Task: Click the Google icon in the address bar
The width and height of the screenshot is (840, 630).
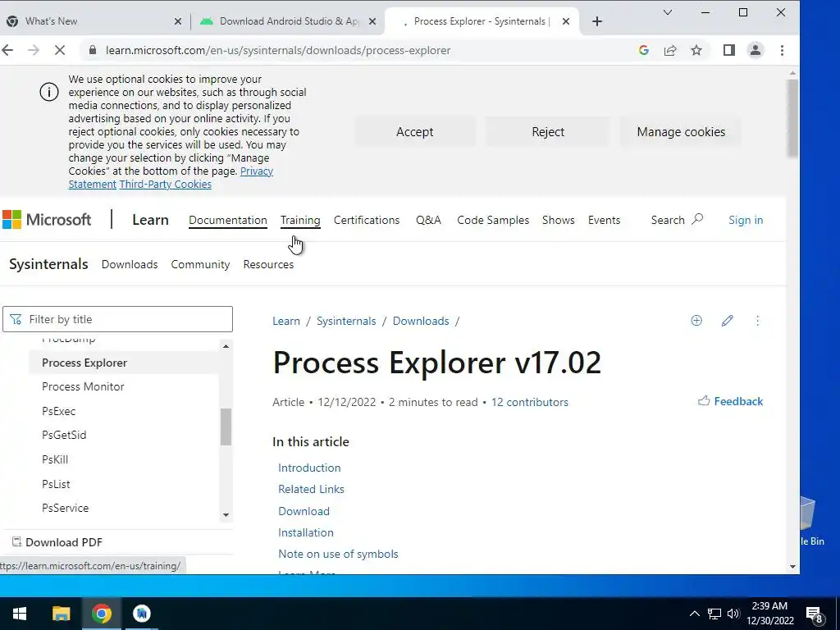Action: [x=644, y=50]
